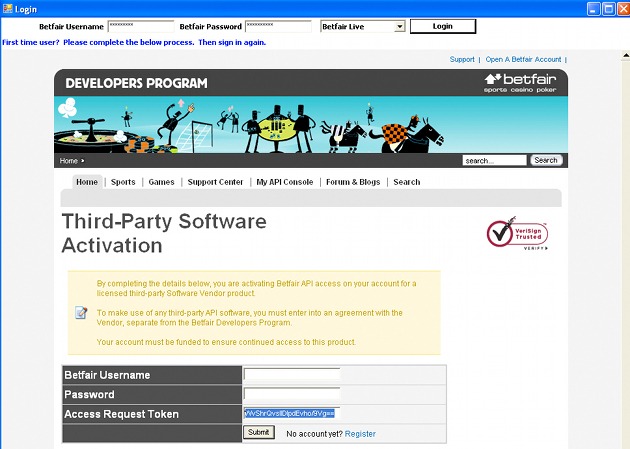Open the Register link

click(x=360, y=434)
